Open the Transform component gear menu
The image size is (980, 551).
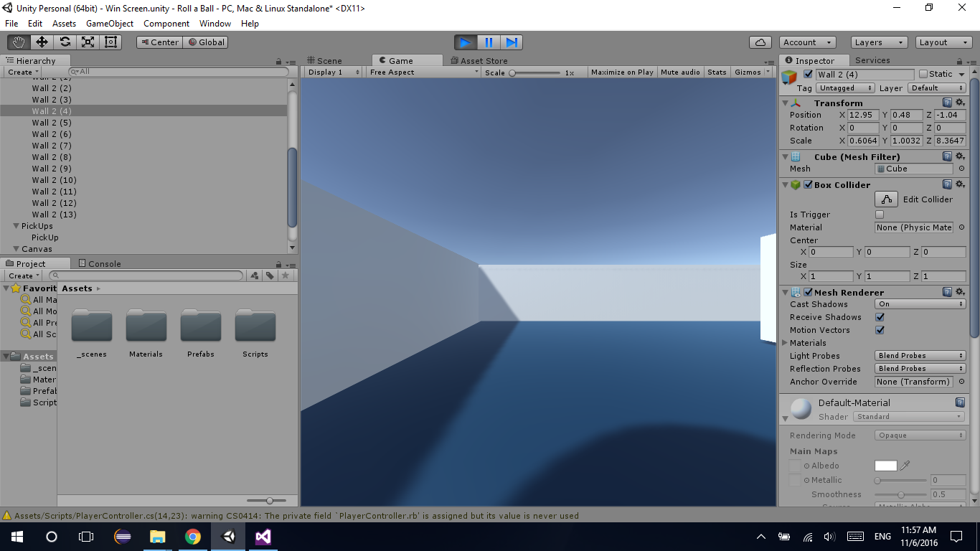click(960, 102)
